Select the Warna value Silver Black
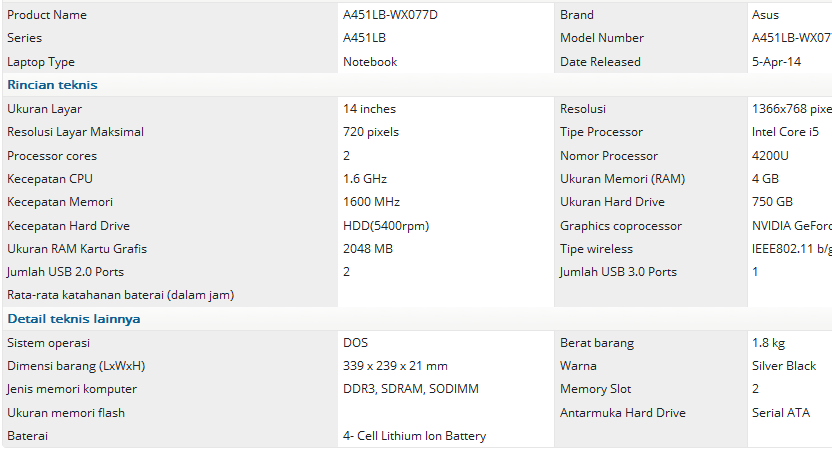832x452 pixels. coord(784,366)
